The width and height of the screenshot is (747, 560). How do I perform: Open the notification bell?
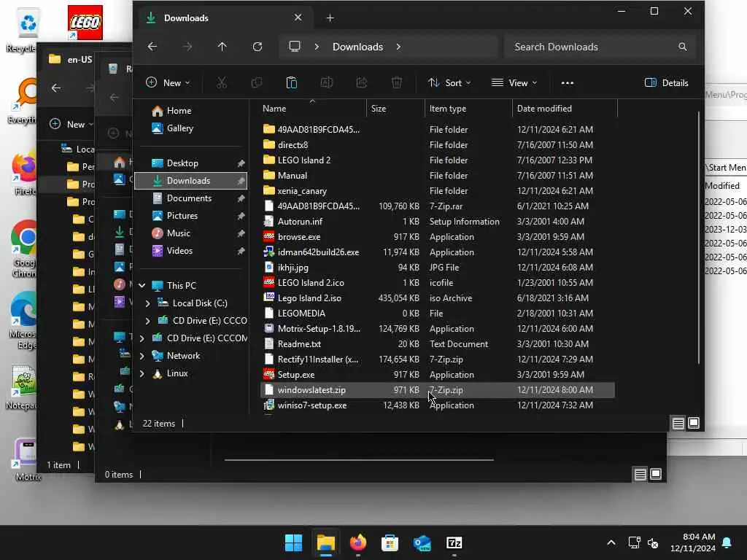pos(727,542)
